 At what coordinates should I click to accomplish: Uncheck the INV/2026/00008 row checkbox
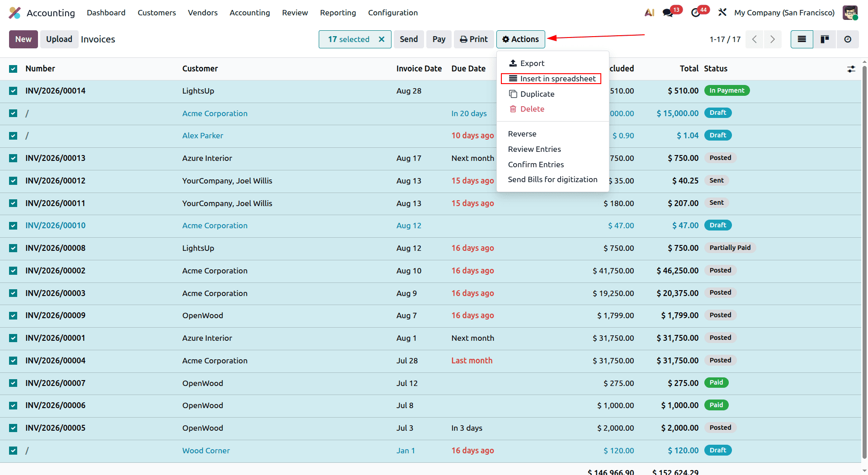[13, 248]
